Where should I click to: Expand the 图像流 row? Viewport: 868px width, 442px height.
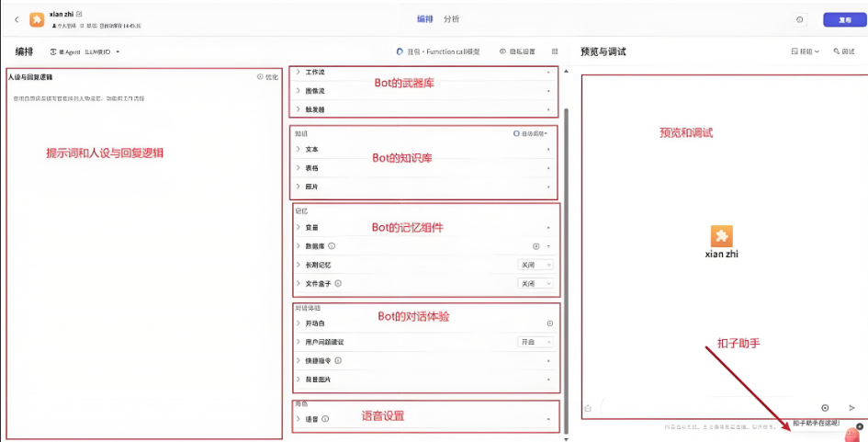(x=298, y=90)
